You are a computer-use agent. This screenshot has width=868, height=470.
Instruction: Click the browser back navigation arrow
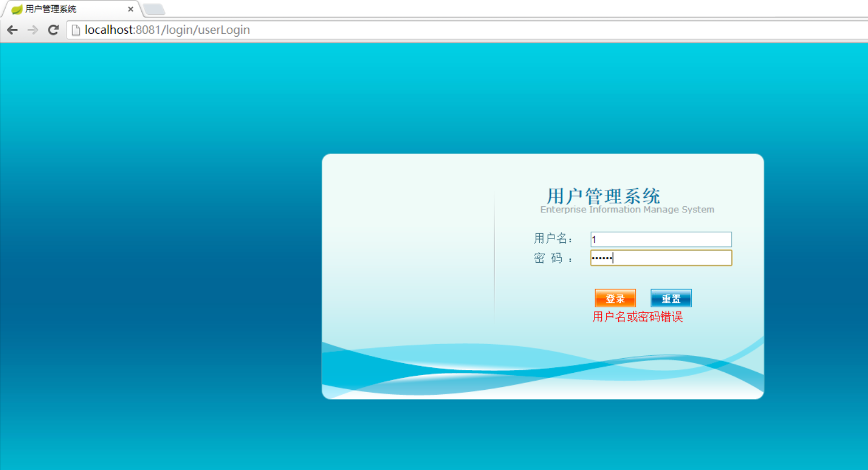(12, 30)
